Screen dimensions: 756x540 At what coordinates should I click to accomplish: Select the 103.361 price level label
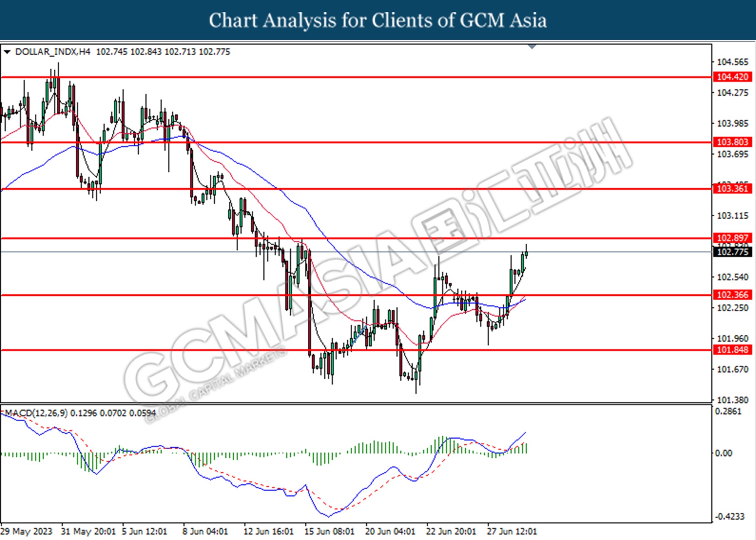[x=732, y=188]
